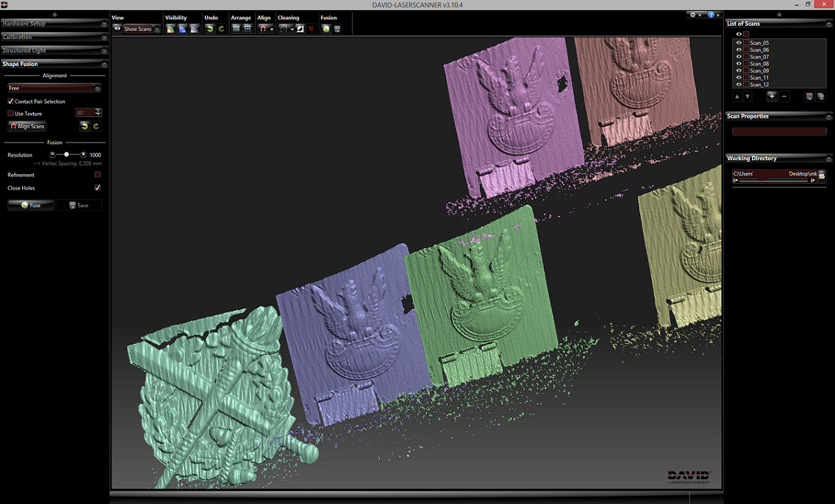Image resolution: width=835 pixels, height=504 pixels.
Task: Select Scan_11 in the scan list
Action: 759,78
